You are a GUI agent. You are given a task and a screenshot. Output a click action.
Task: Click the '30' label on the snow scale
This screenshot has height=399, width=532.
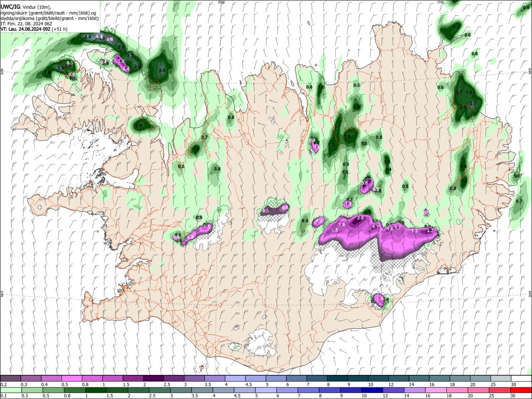point(514,384)
